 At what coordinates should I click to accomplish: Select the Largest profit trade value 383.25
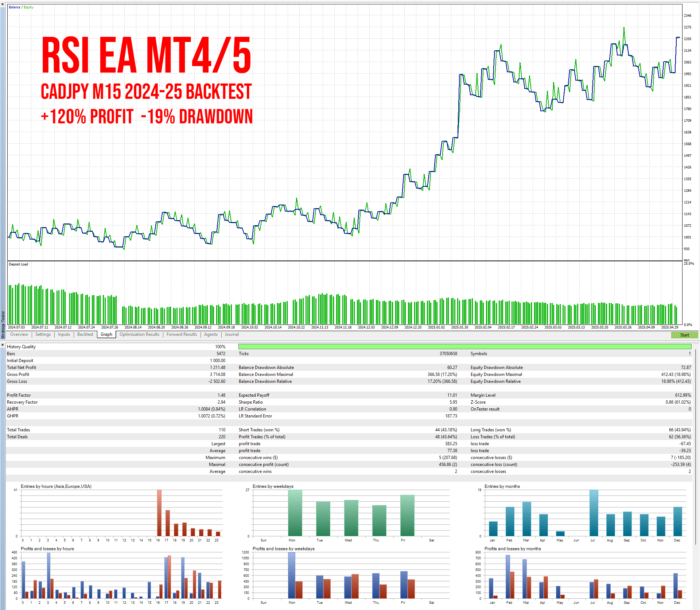[x=451, y=444]
